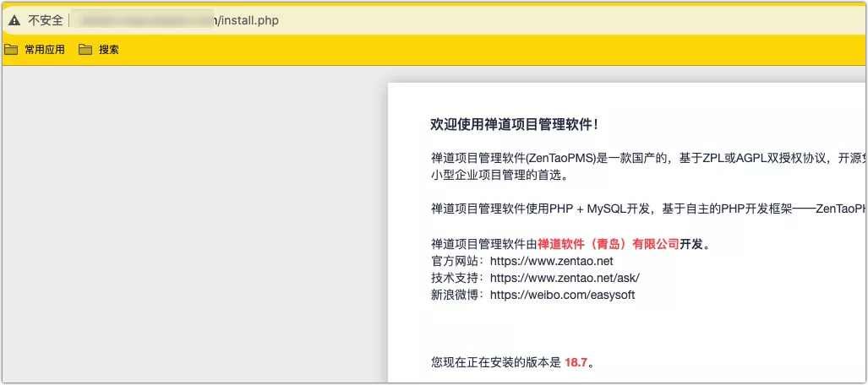Click the version number 18.7
The image size is (868, 385).
[576, 363]
